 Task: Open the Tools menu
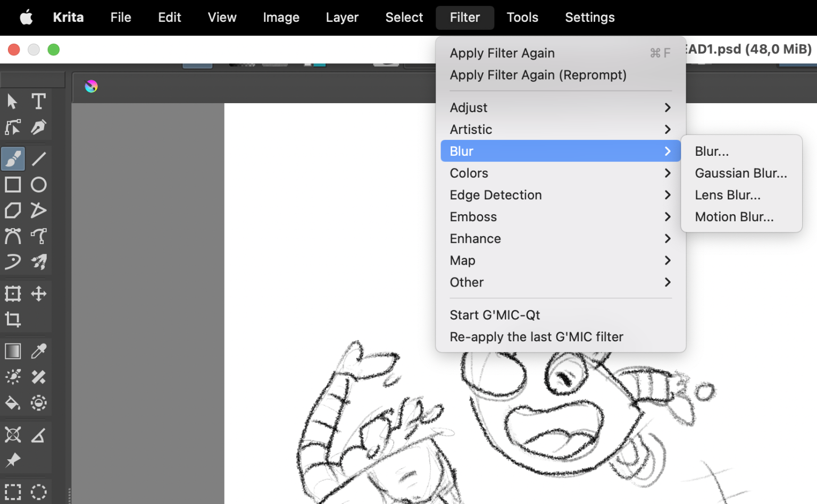tap(522, 17)
